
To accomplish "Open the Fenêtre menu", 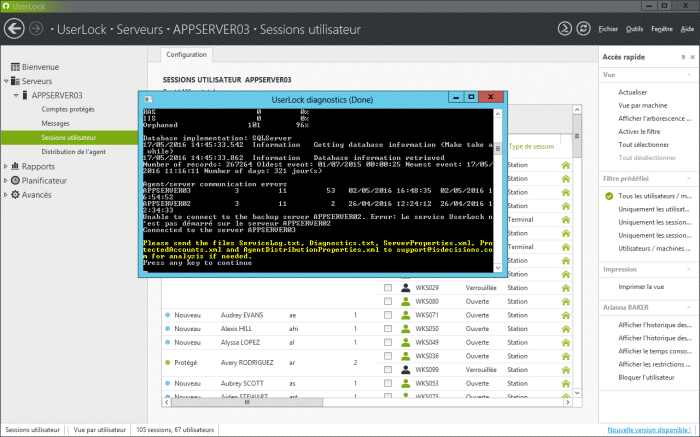I will [x=662, y=29].
